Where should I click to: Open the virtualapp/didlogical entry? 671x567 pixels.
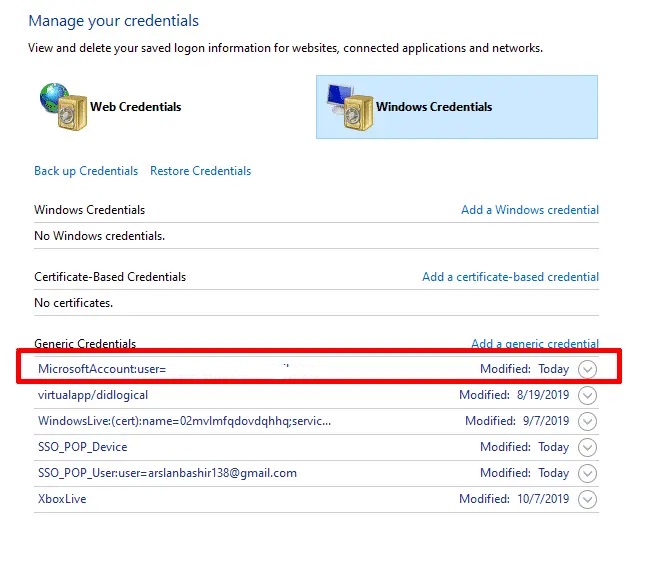click(93, 395)
